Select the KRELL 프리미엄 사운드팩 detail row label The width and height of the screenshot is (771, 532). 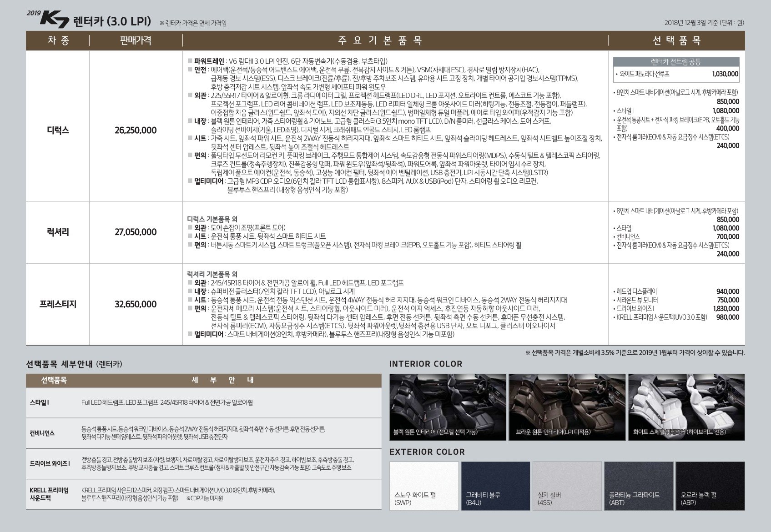49,494
